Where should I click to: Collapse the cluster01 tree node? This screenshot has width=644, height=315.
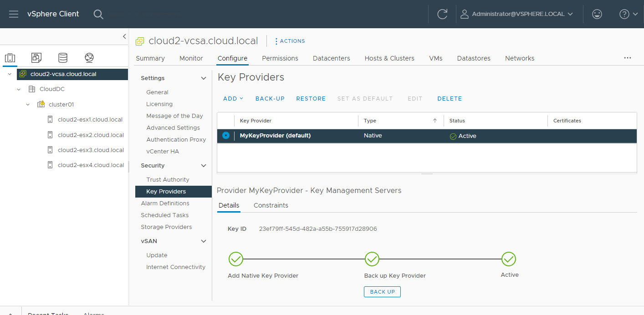[28, 104]
